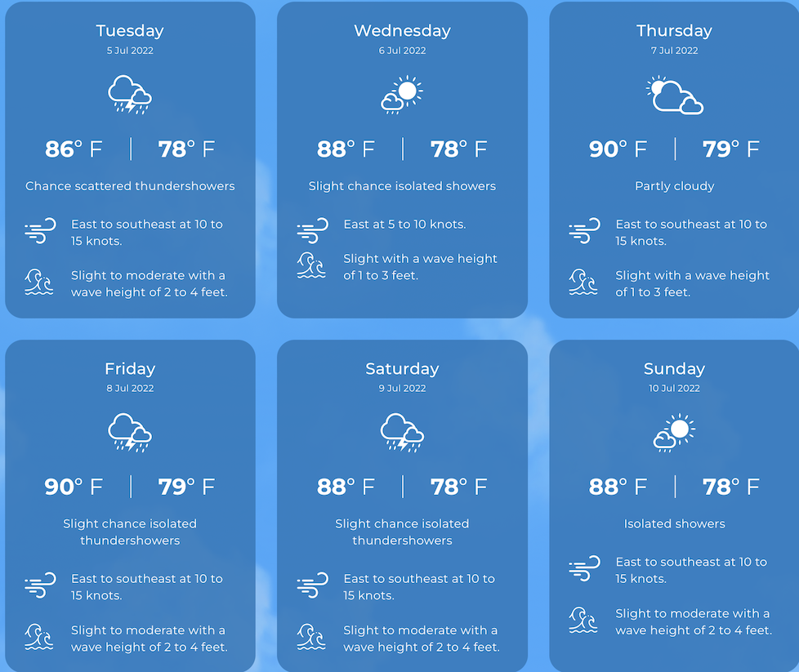Click Friday's 79° F low temperature
Screen dimensions: 799x672
point(186,487)
